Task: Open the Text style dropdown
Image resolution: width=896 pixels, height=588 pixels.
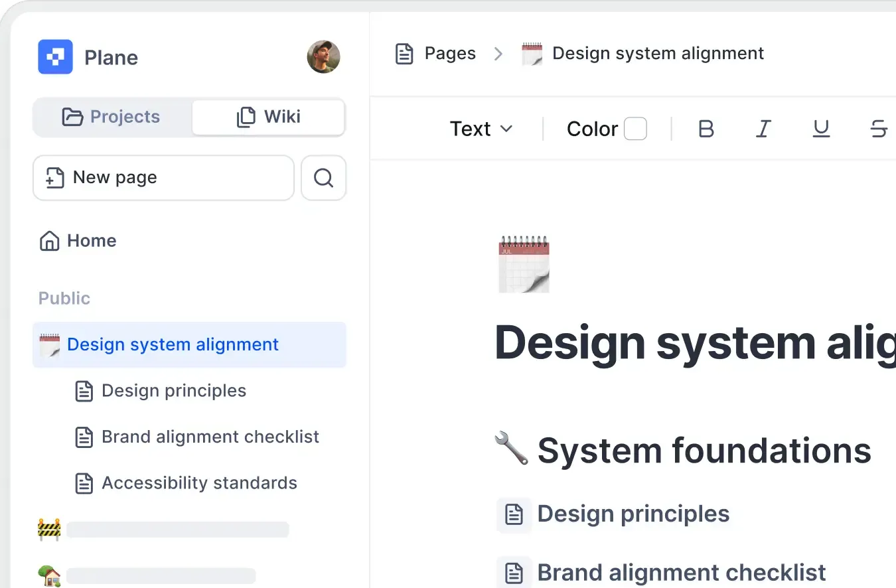Action: (x=481, y=129)
